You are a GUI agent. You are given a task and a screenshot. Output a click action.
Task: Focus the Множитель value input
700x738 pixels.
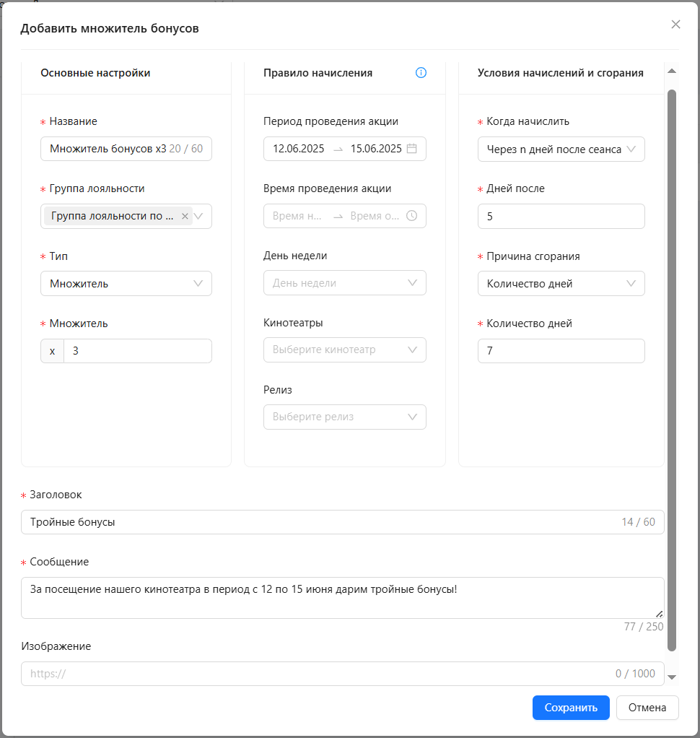138,351
